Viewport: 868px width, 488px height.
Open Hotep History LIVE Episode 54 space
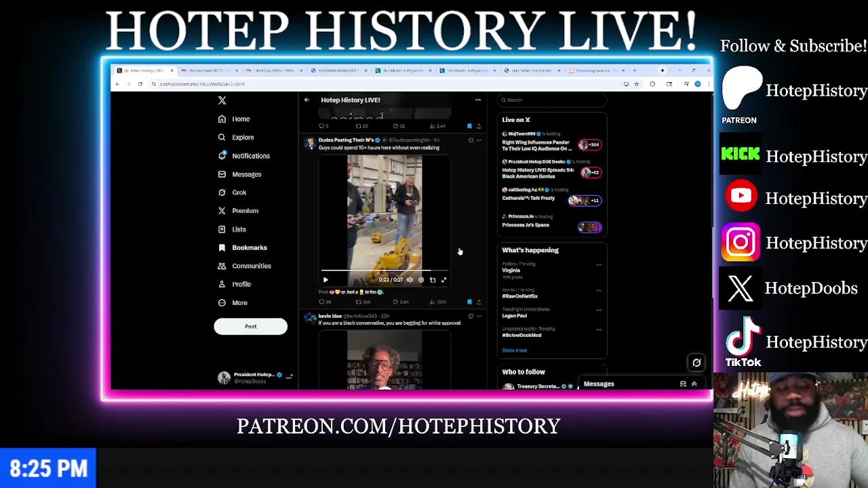[x=551, y=169]
